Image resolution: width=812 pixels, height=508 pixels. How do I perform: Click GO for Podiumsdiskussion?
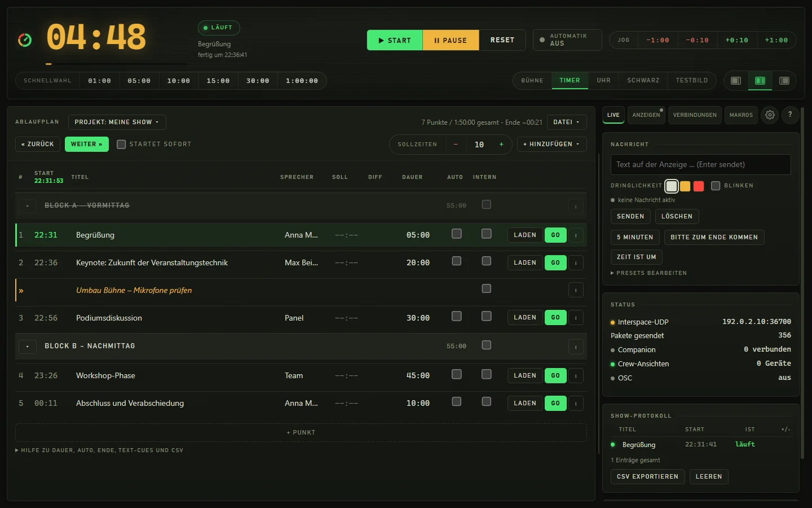pyautogui.click(x=555, y=318)
